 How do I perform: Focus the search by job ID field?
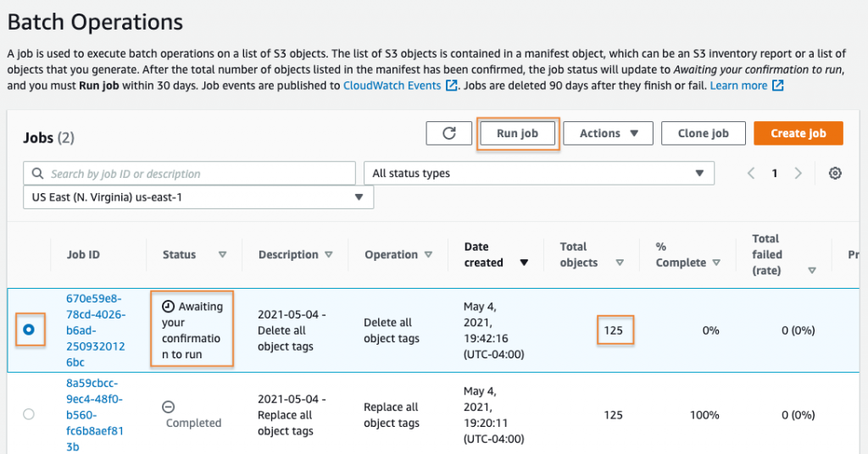click(x=189, y=173)
